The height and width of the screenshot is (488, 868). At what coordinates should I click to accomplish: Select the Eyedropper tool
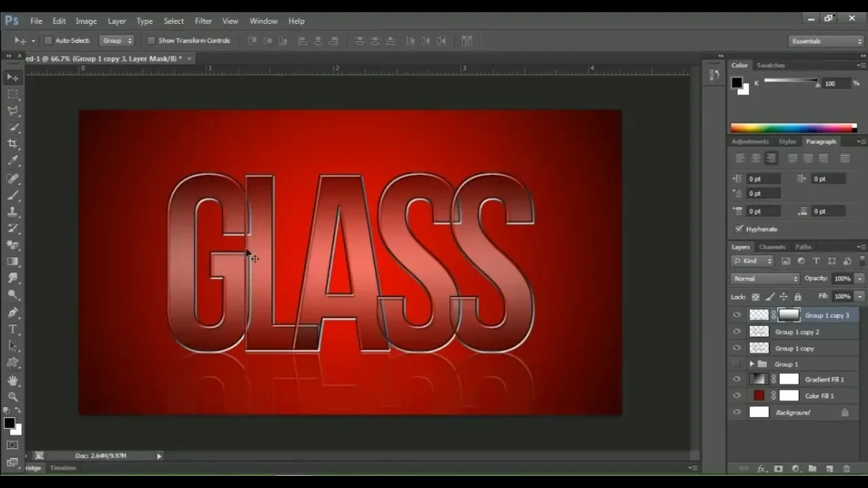(x=13, y=161)
